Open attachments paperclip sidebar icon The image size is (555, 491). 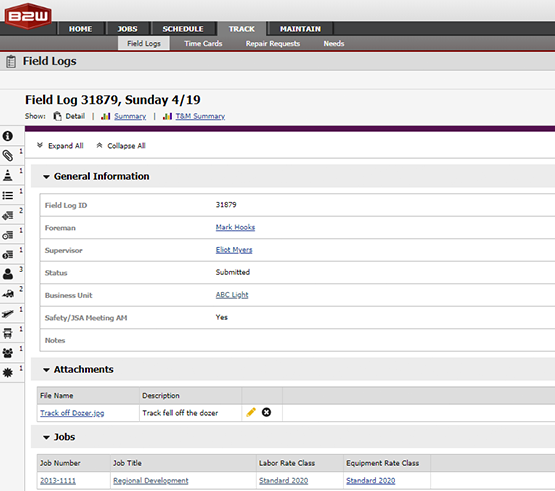click(8, 155)
